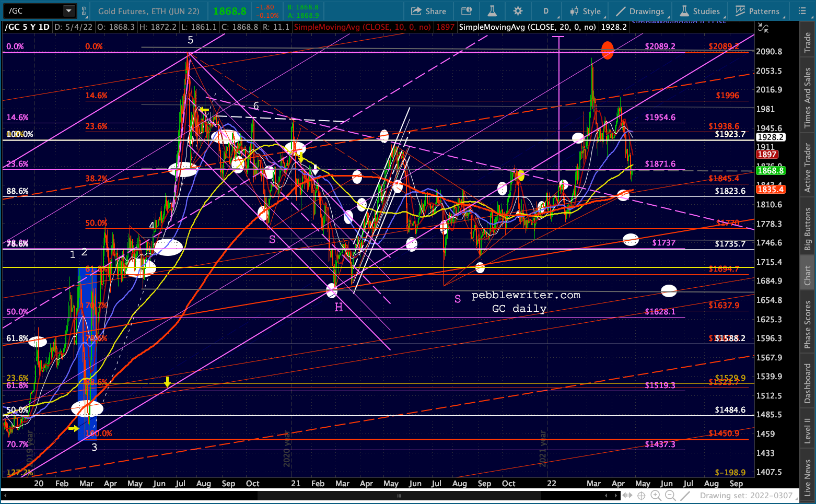
Task: Click the $1637.9 red level label
Action: tap(724, 305)
